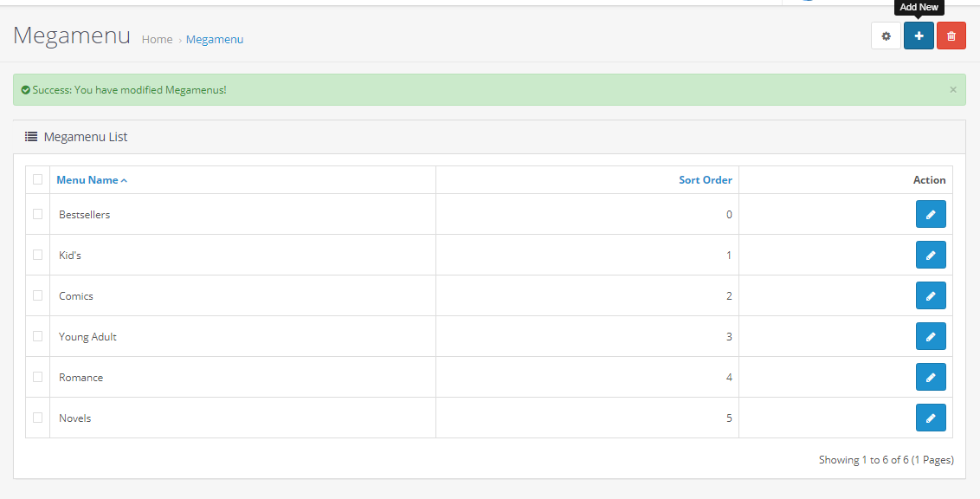Open the pencil edit button for Comics
The width and height of the screenshot is (980, 499).
click(931, 295)
